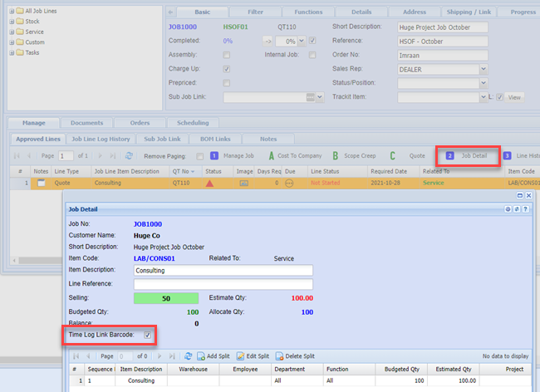Switch to the Documents tab
This screenshot has height=392, width=540.
(x=86, y=122)
